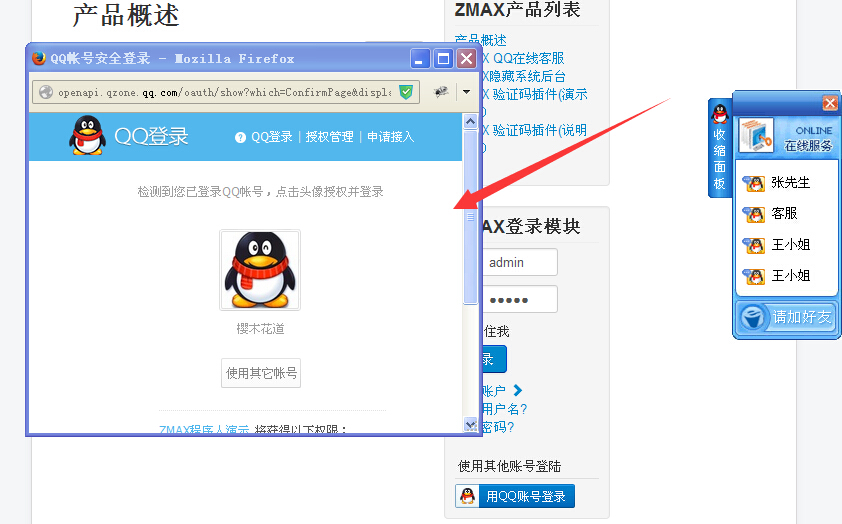The image size is (842, 524).
Task: Click the penguin icon on the 收缩面板 tab
Action: coord(720,114)
